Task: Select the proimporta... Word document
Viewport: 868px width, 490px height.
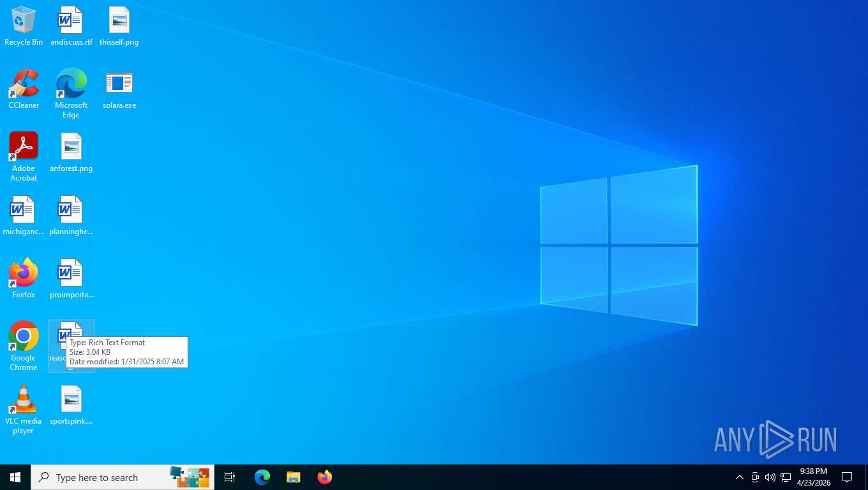Action: tap(71, 279)
